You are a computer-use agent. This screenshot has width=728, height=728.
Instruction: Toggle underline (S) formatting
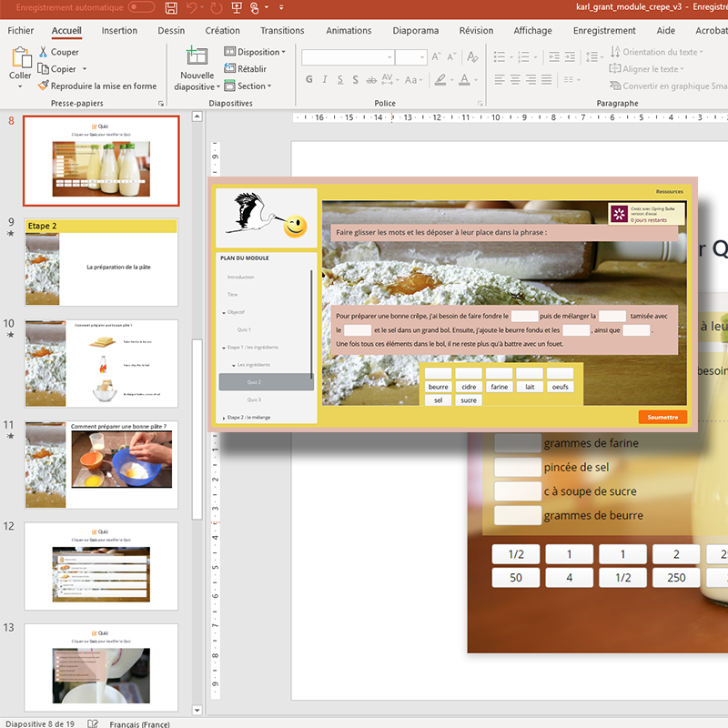point(340,80)
